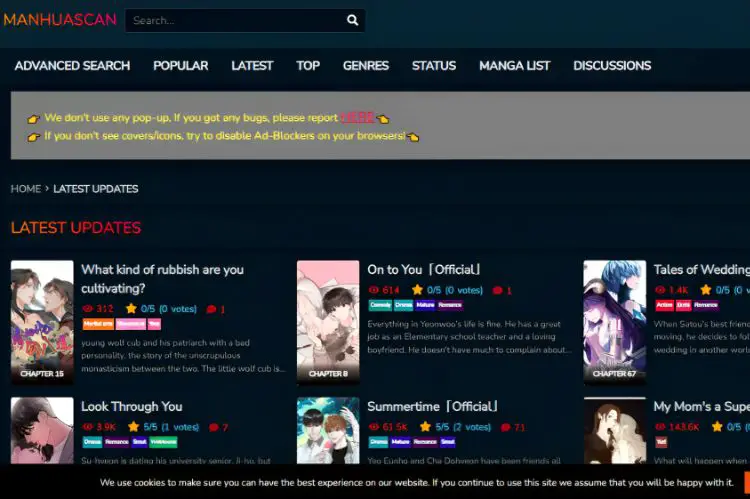Image resolution: width=750 pixels, height=499 pixels.
Task: Click the star icon on On to You
Action: [x=417, y=289]
